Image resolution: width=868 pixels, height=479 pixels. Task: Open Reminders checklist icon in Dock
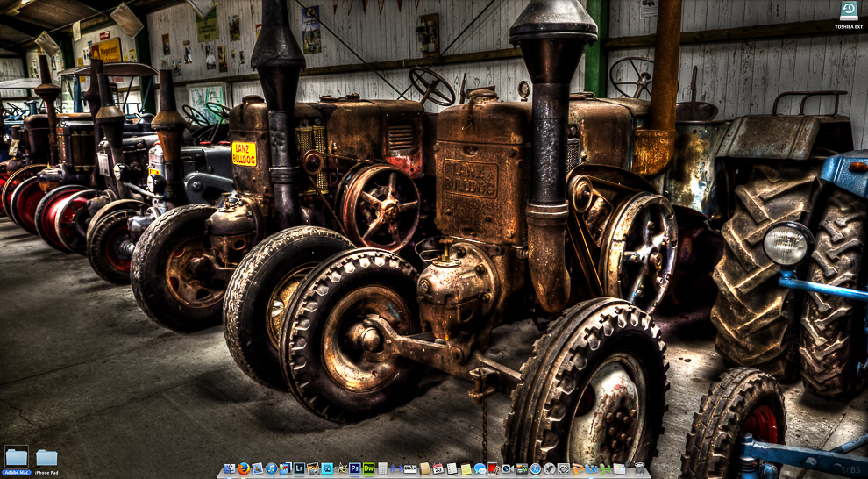coord(452,468)
